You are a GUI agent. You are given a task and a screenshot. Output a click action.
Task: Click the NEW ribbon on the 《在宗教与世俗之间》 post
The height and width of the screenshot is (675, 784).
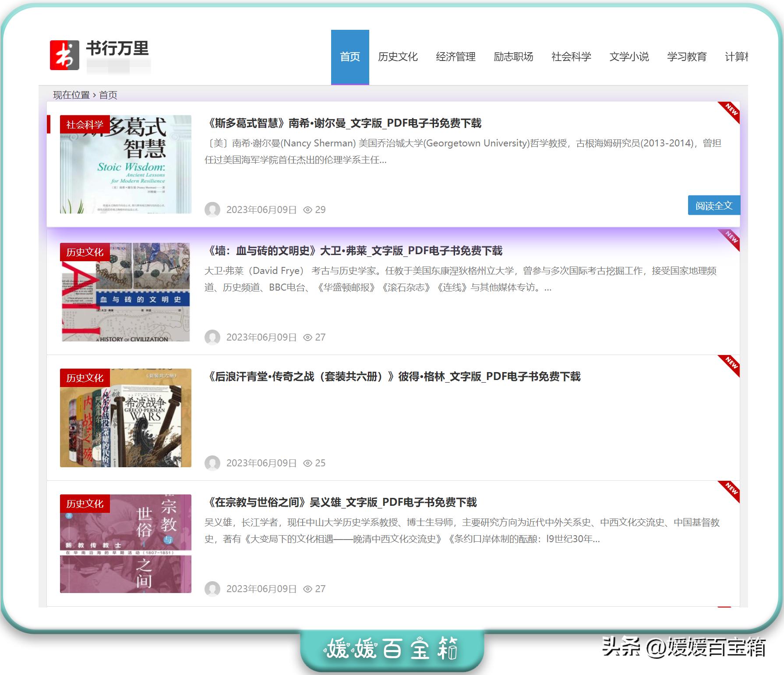click(x=729, y=490)
